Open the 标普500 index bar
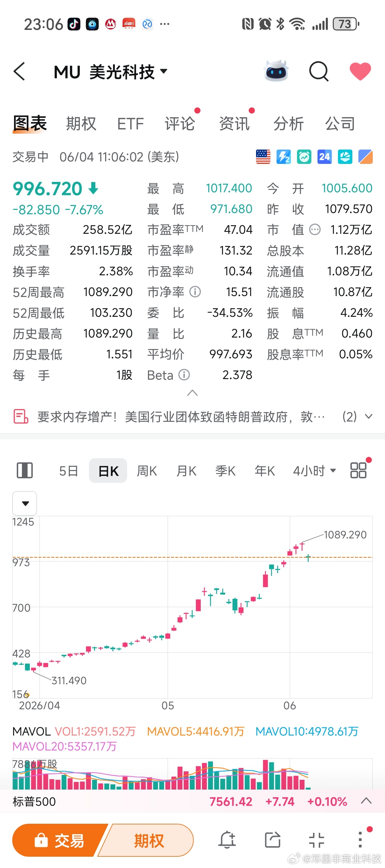385x868 pixels. point(192,801)
